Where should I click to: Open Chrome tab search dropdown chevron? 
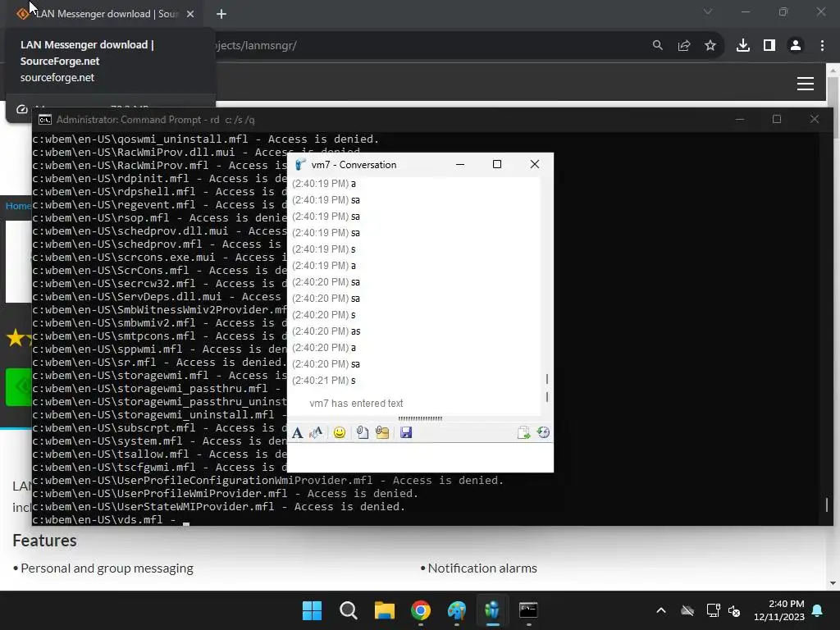point(708,11)
